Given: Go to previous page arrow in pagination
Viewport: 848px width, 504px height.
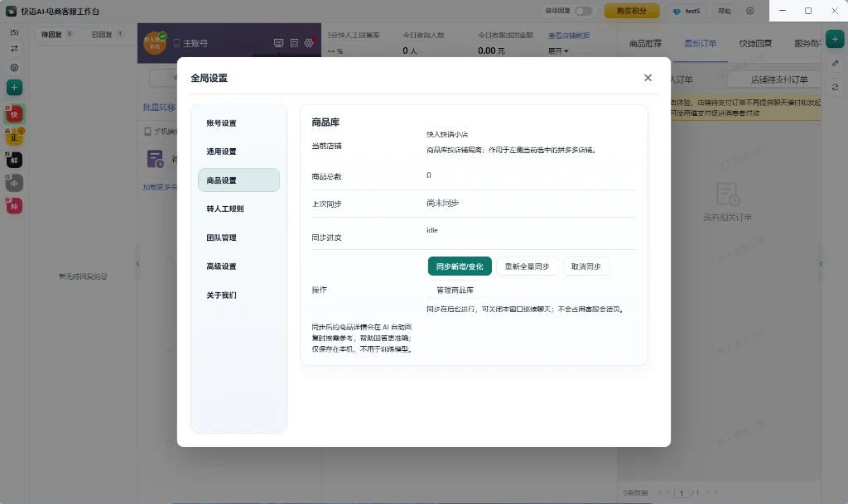Looking at the screenshot, I should point(668,492).
